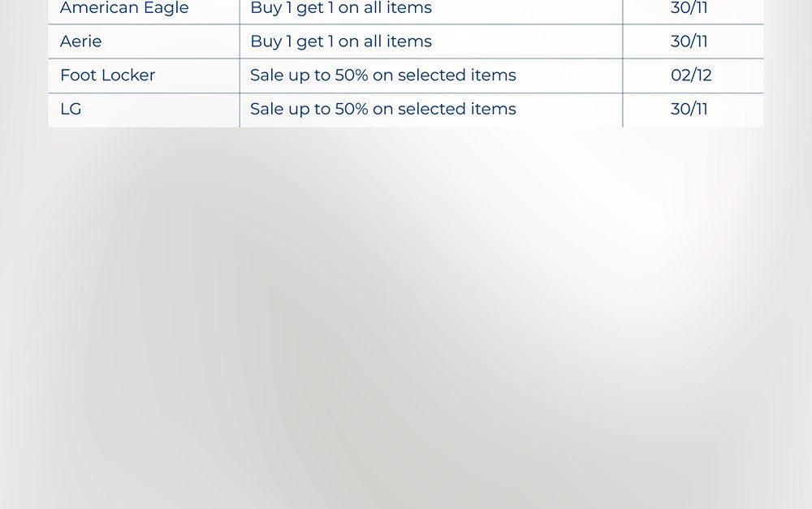Click American Eagle's Buy 1 get 1 offer
812x509 pixels.
point(341,9)
